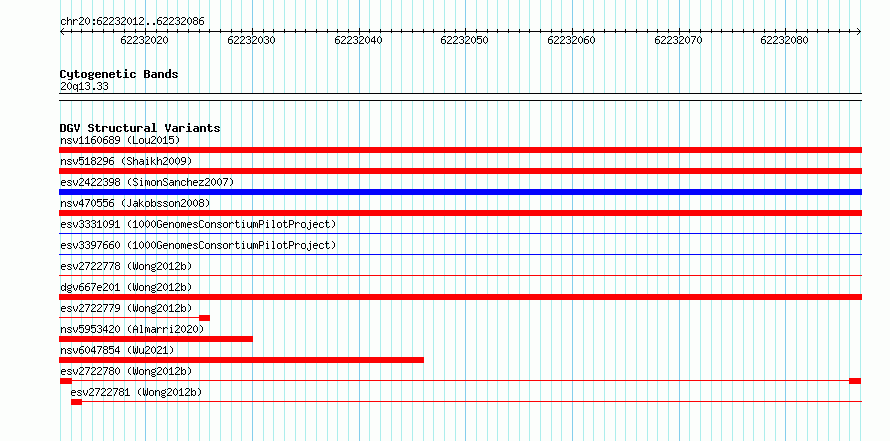The height and width of the screenshot is (441, 890).
Task: Click ruler position 62232050
Action: pyautogui.click(x=465, y=40)
